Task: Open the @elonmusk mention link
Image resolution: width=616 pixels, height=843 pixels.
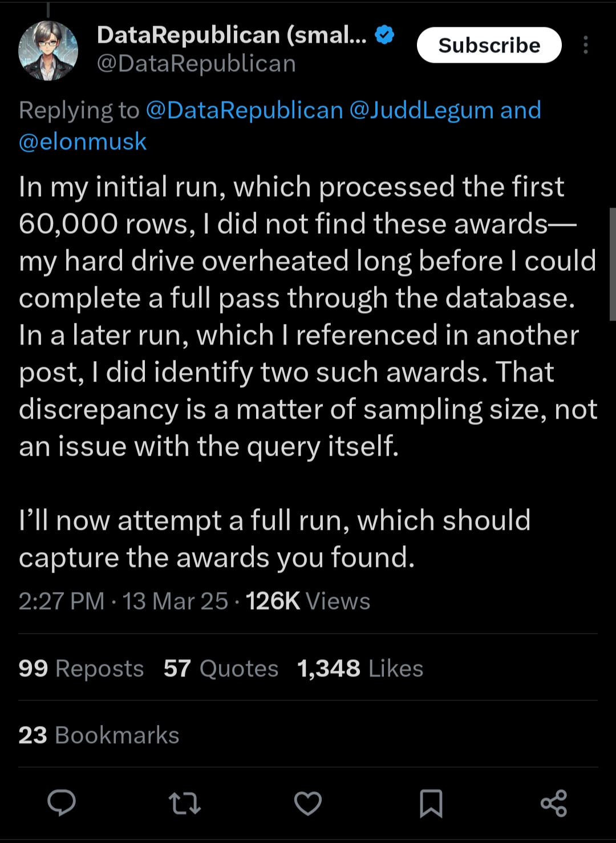Action: pyautogui.click(x=83, y=141)
